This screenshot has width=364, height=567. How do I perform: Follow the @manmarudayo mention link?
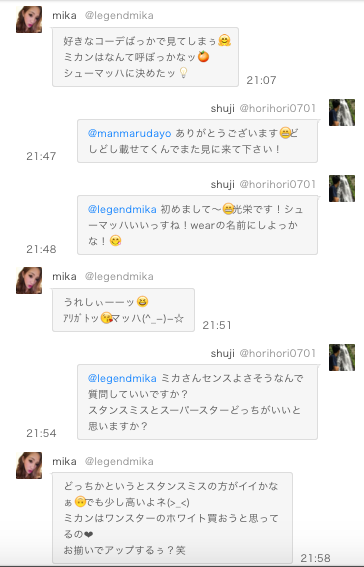click(129, 133)
